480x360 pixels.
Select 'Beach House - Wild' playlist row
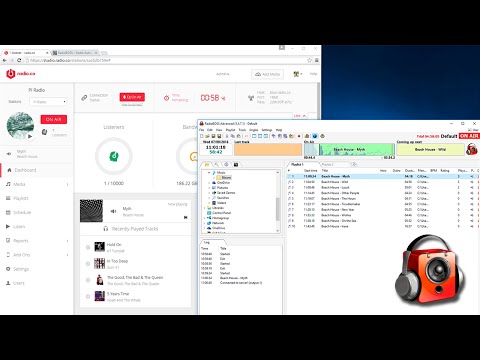[x=383, y=182]
